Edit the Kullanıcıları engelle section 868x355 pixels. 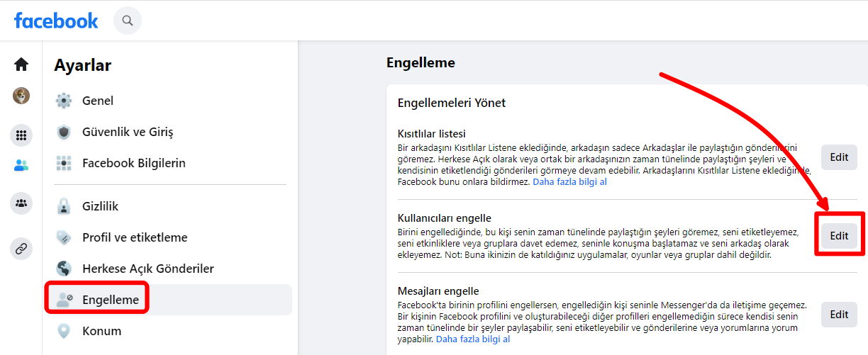pyautogui.click(x=839, y=236)
